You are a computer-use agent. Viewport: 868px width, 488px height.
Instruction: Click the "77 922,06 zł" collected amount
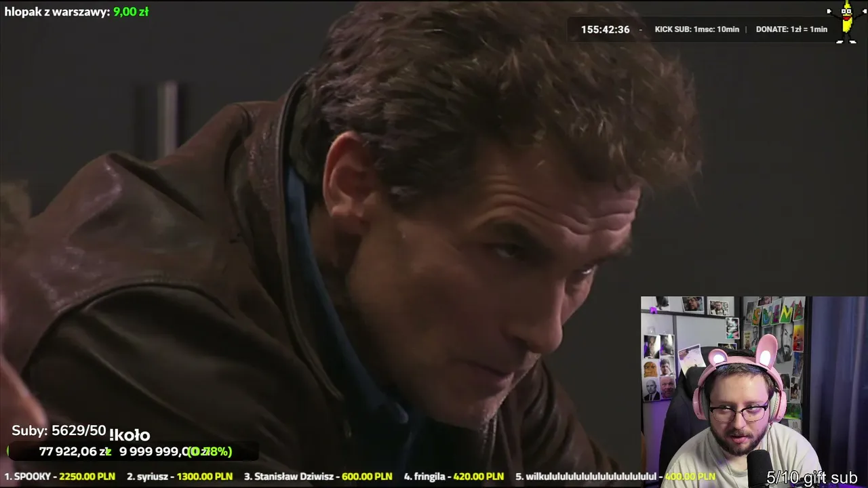(x=75, y=451)
